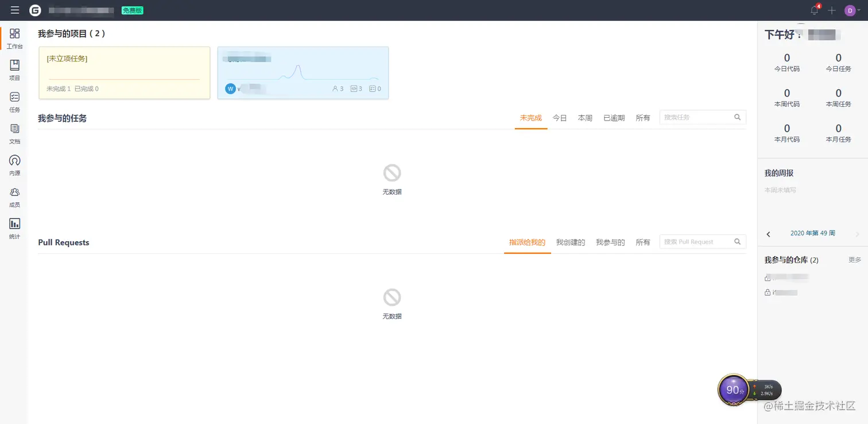Open notifications bell icon
The height and width of the screenshot is (424, 868).
coord(815,10)
